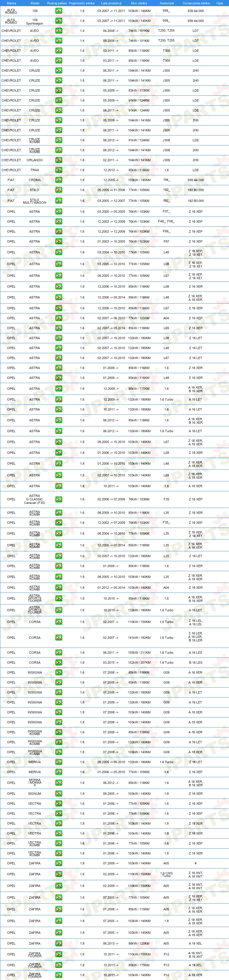Click fuel icon in Corsa 152kW / 207KM row
Viewport: 229px width, 980px height.
click(59, 662)
